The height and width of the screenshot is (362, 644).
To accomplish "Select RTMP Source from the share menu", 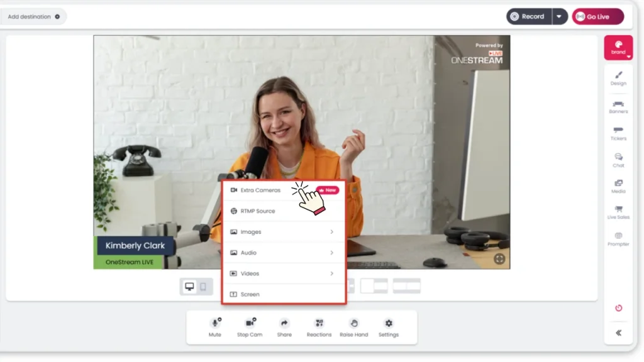I will 283,211.
